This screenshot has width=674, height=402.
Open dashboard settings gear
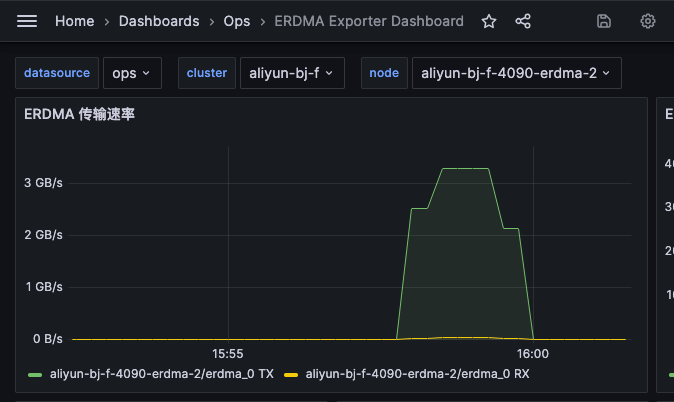click(648, 21)
